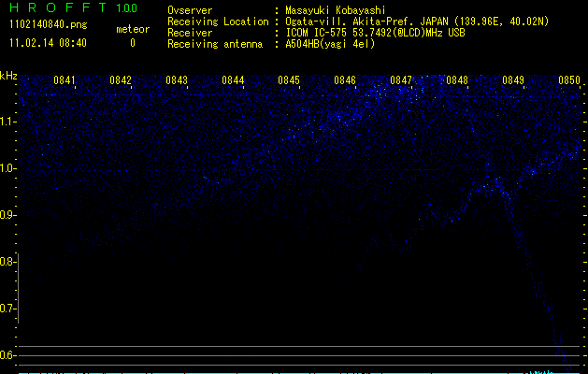Click the Receiving antenna label
Viewport: 588px width, 374px height.
tap(215, 44)
